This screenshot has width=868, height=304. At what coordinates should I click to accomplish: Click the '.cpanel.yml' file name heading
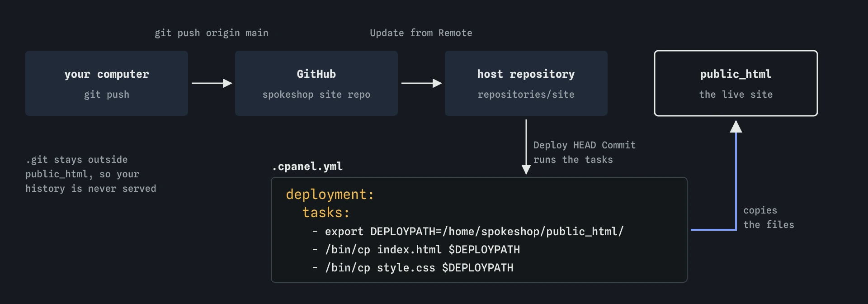pyautogui.click(x=307, y=166)
